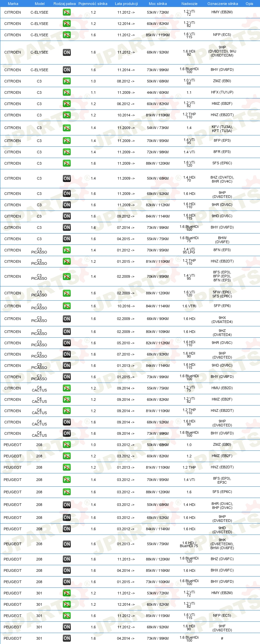Click the diesel ON icon for Peugeot 301 73kW / 99KM
The width and height of the screenshot is (260, 644).
[67, 638]
